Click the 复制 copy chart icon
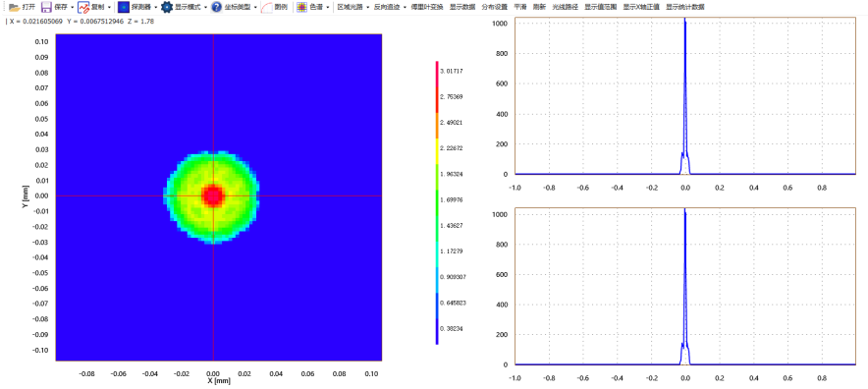The height and width of the screenshot is (389, 868). [x=83, y=7]
